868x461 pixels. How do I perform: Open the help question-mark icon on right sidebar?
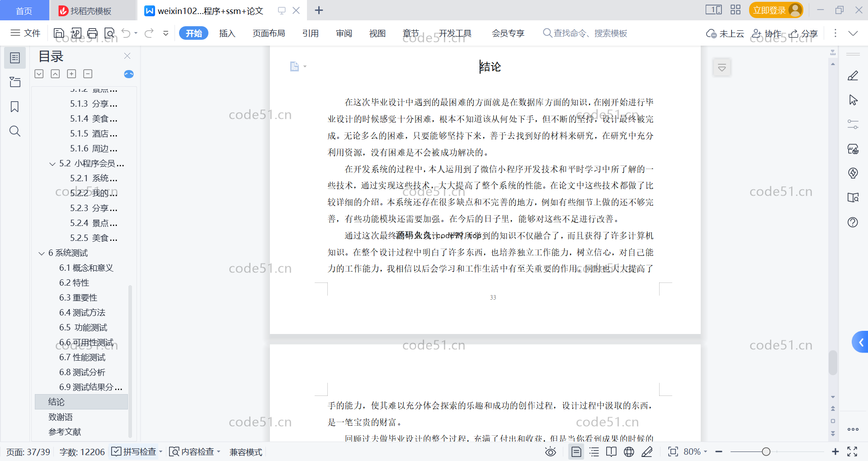(x=853, y=222)
